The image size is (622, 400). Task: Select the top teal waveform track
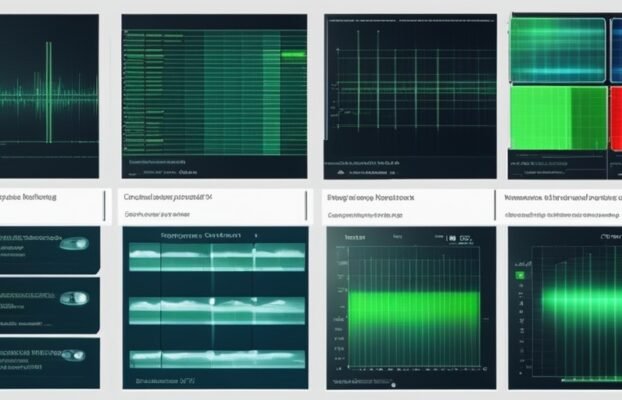coord(213,255)
